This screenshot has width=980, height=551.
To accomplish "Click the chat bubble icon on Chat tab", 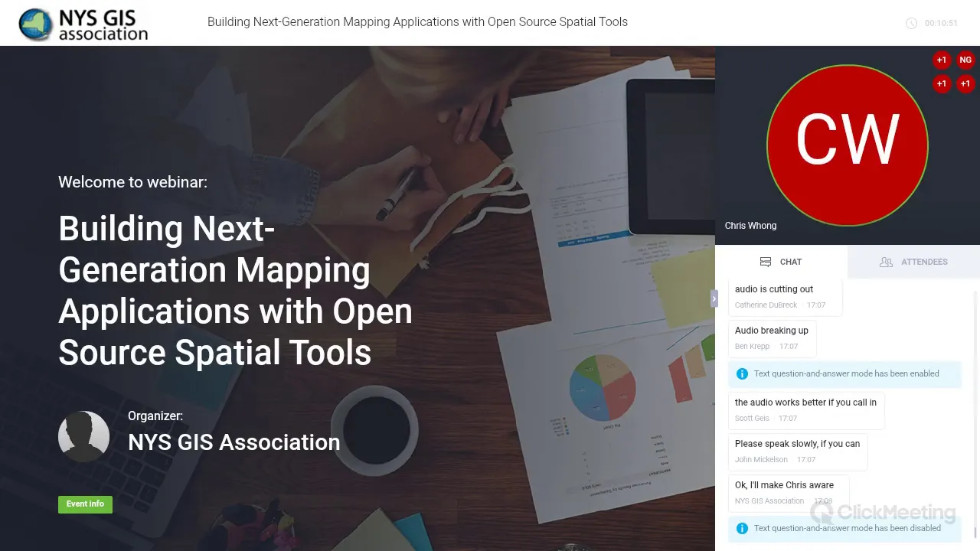I will point(766,262).
